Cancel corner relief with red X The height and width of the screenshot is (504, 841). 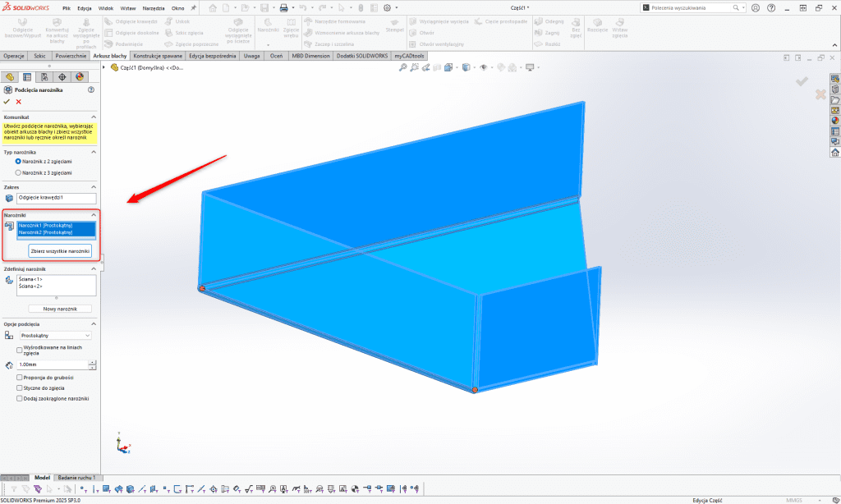tap(19, 101)
